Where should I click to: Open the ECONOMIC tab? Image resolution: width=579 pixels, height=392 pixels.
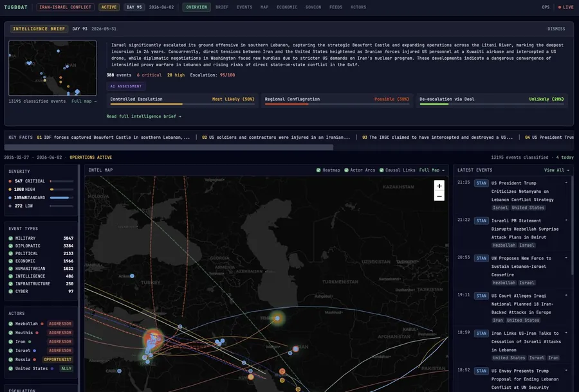pyautogui.click(x=287, y=7)
